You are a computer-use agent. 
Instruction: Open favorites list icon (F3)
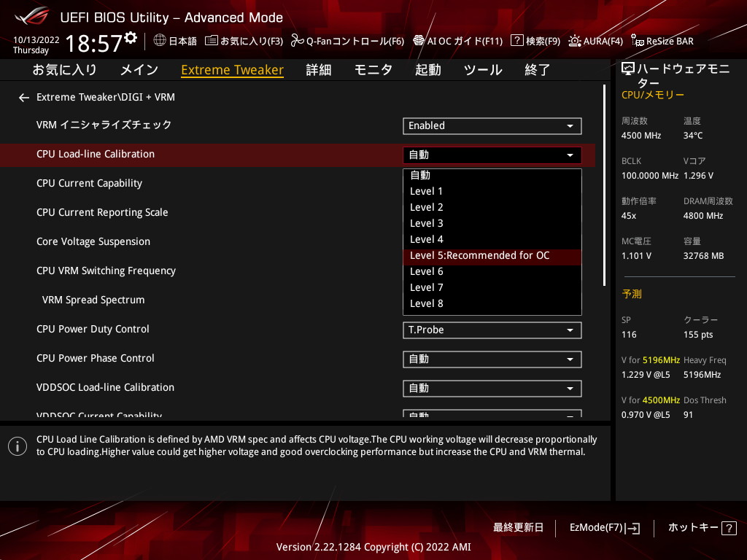[211, 41]
